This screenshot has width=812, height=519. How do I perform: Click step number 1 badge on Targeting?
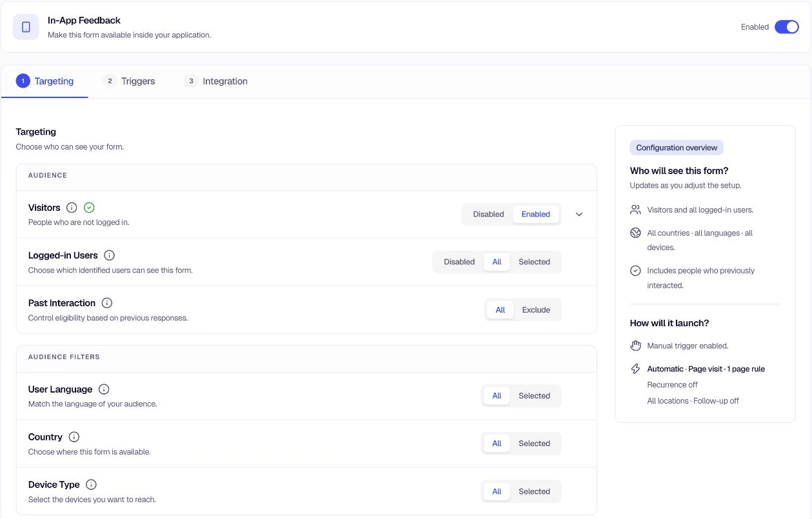pyautogui.click(x=23, y=81)
